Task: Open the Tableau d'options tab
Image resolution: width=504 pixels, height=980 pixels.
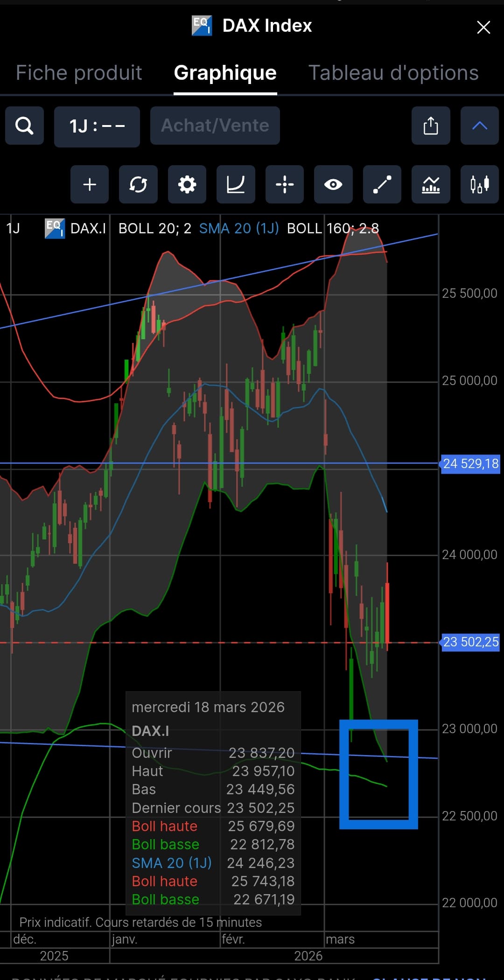Action: tap(393, 73)
